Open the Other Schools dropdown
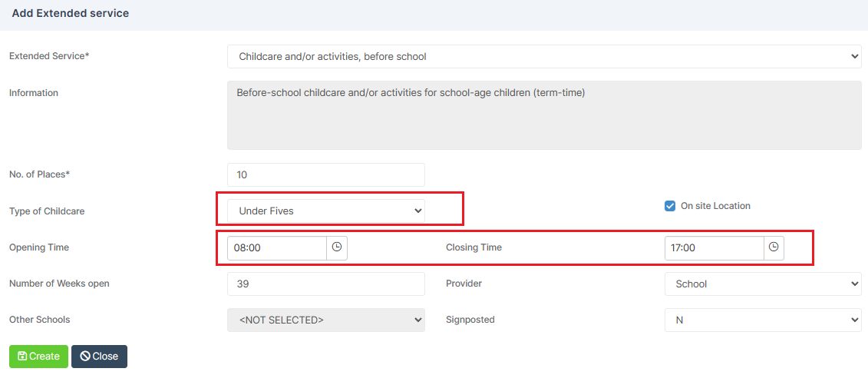This screenshot has height=375, width=868. [326, 320]
